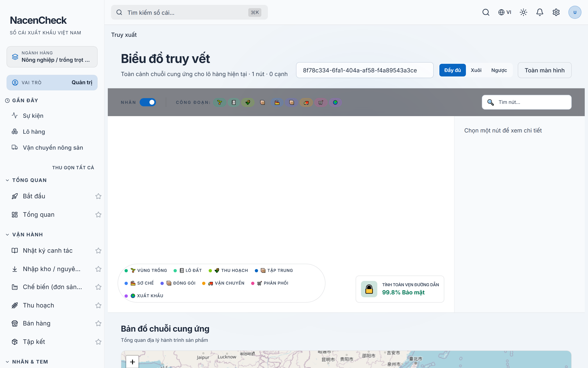The image size is (588, 368).
Task: Star the Nhập kho menu item
Action: [98, 269]
